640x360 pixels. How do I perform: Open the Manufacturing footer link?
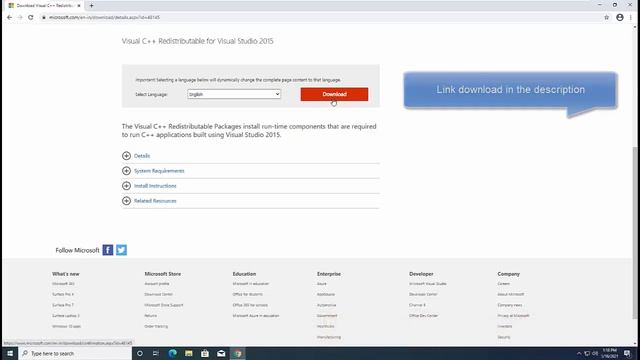pos(329,337)
